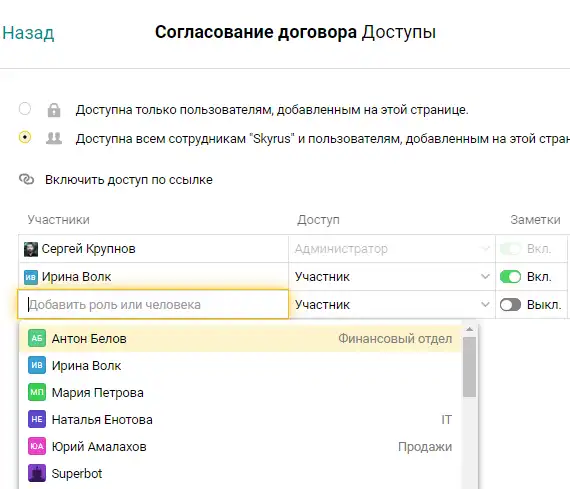Screen dimensions: 570x489
Task: Open the disabled Администратор access dropdown
Action: 392,249
